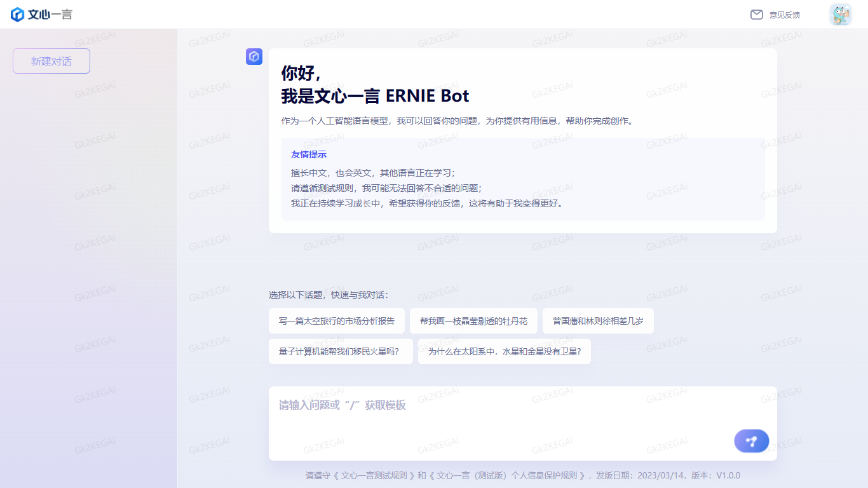Open the 意见反馈 envelope icon
868x488 pixels.
756,15
